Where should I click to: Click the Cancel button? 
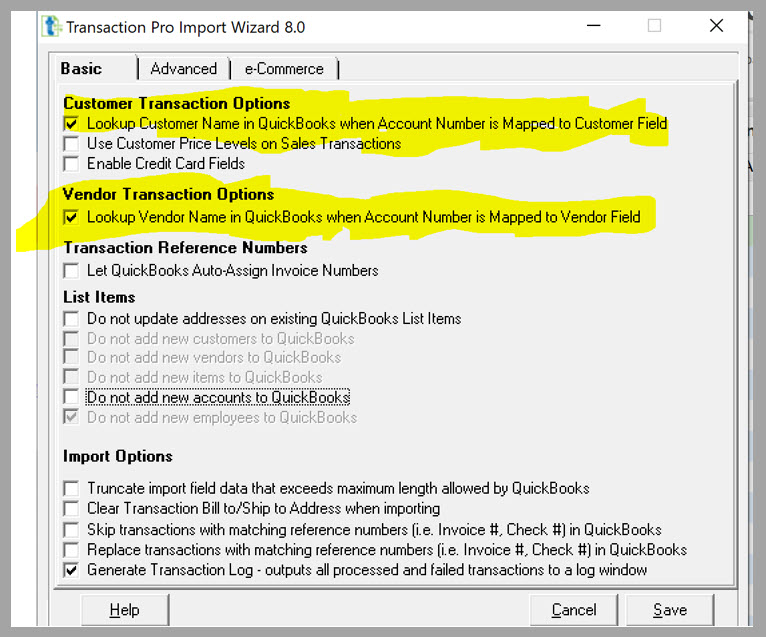(x=574, y=610)
